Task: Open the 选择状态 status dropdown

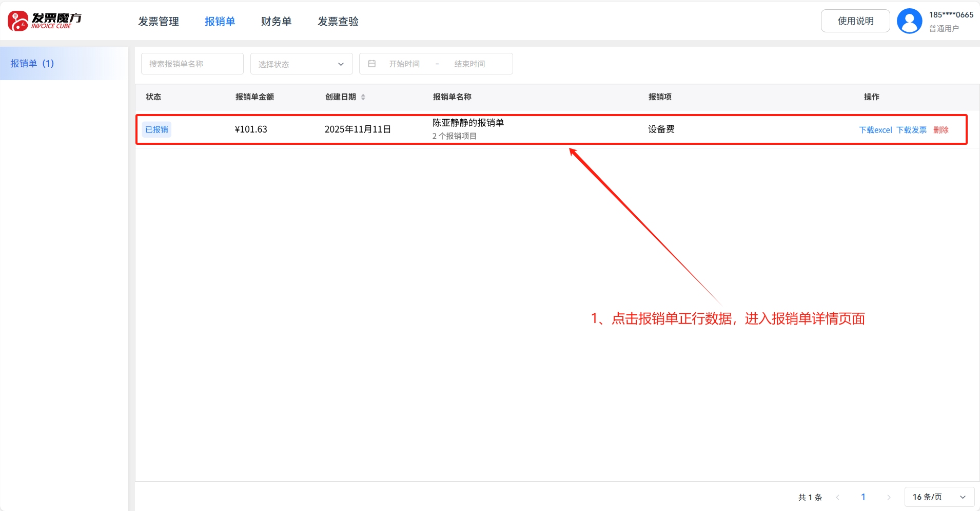Action: (x=301, y=64)
